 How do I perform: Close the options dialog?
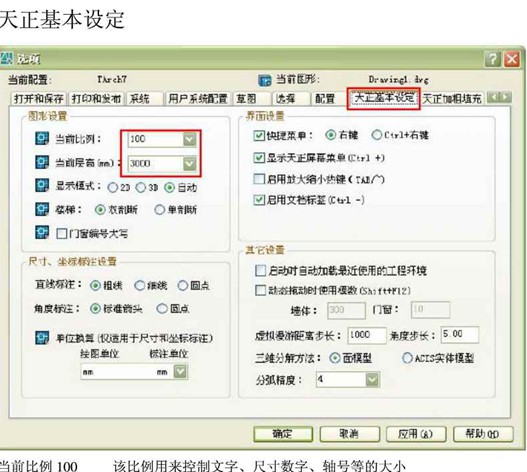[512, 60]
